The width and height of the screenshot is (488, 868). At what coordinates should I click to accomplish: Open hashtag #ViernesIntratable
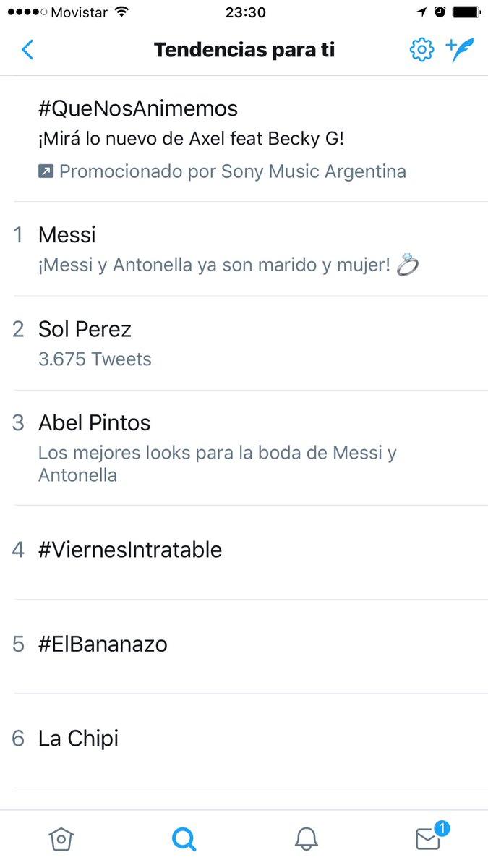pos(130,550)
